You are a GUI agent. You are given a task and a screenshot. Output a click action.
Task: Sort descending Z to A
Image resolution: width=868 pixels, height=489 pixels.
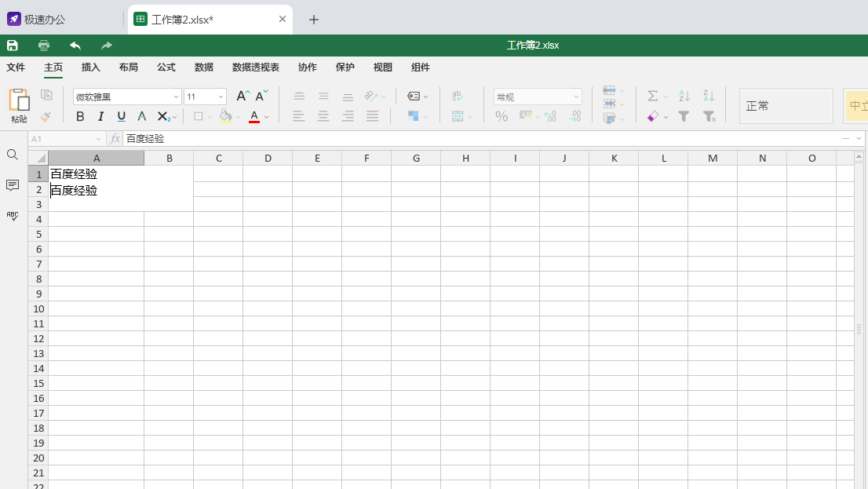tap(709, 96)
